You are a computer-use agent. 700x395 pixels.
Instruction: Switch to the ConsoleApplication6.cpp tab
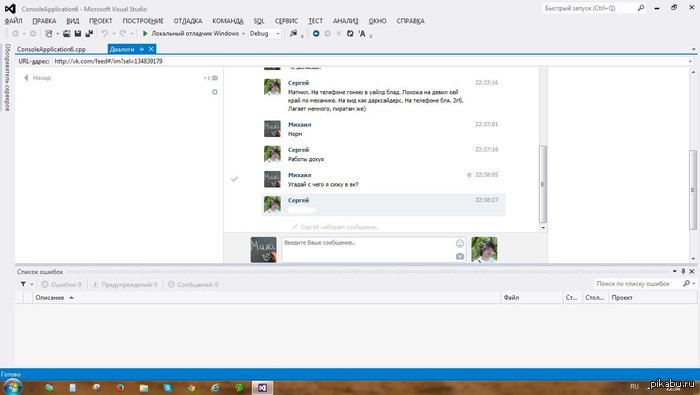pyautogui.click(x=51, y=49)
